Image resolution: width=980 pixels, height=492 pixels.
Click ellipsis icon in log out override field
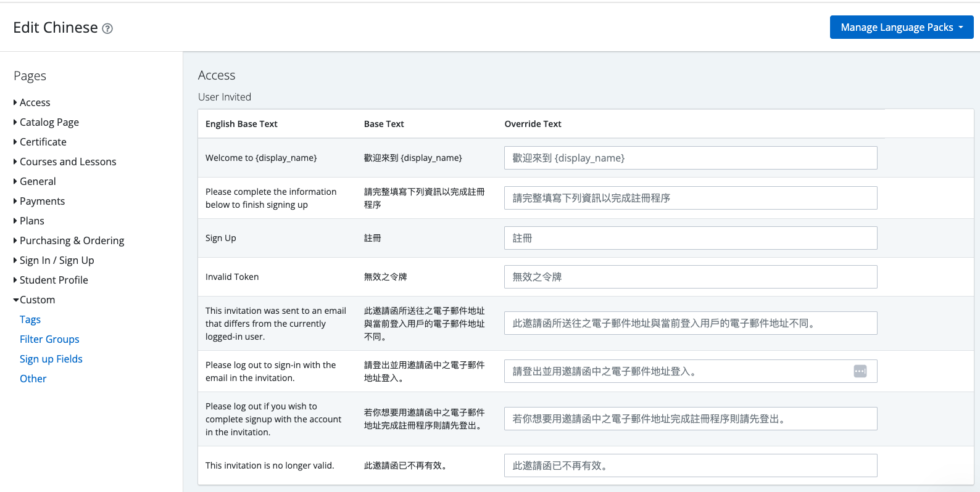coord(860,371)
